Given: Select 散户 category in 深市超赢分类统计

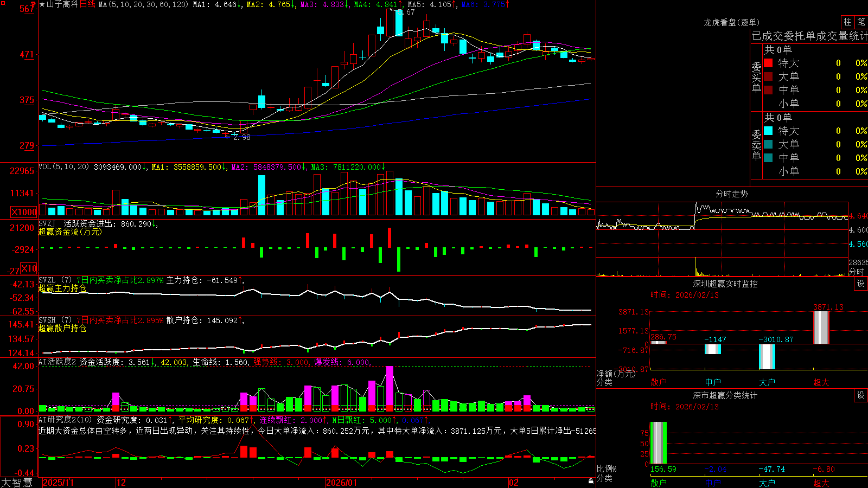Looking at the screenshot, I should pos(659,483).
